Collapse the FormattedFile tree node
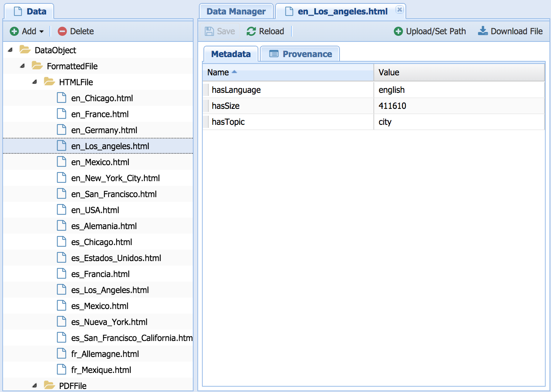This screenshot has height=392, width=551. pyautogui.click(x=22, y=66)
